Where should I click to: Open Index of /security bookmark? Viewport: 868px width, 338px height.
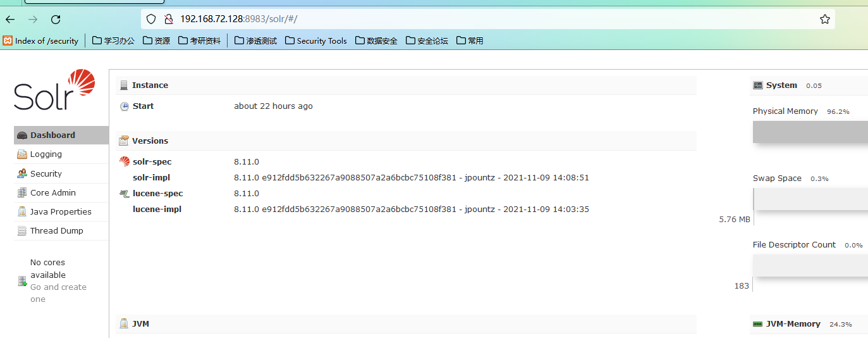point(40,41)
